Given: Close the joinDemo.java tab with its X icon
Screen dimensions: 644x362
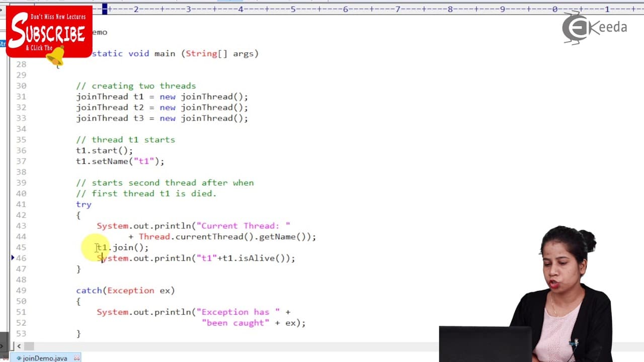Looking at the screenshot, I should [77, 358].
